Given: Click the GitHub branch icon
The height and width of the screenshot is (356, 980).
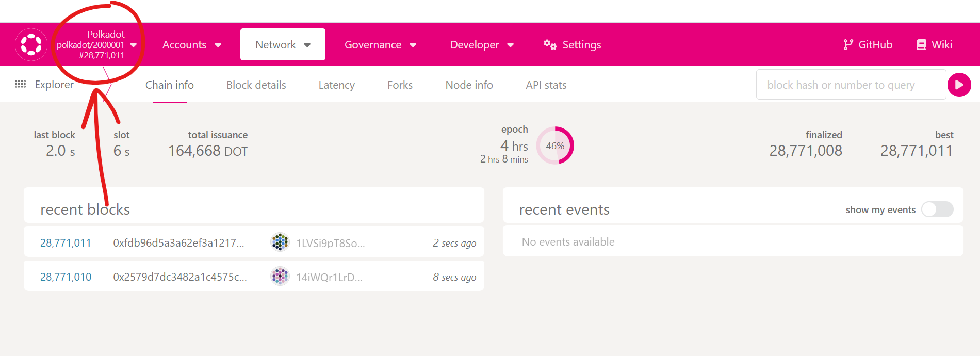Looking at the screenshot, I should coord(848,45).
